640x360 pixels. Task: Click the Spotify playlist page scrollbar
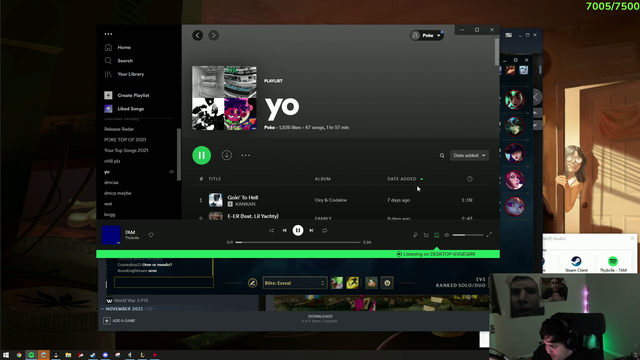click(497, 52)
